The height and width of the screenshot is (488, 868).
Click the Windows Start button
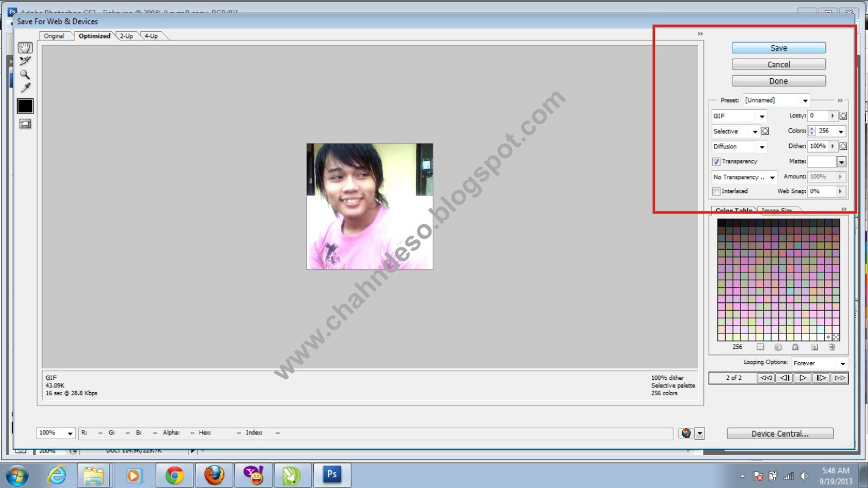click(x=16, y=475)
